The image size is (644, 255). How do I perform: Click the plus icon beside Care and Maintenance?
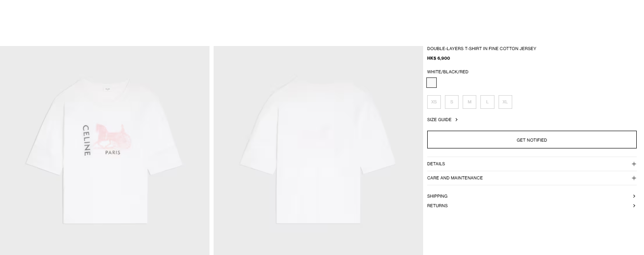(x=634, y=178)
